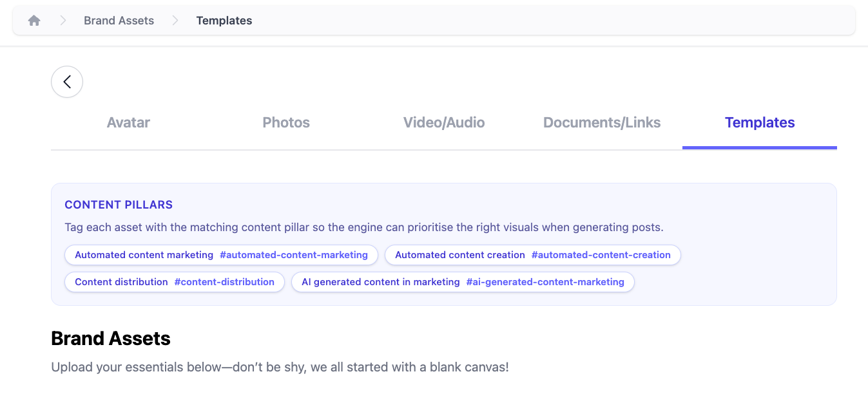Click the 'Tag each asset' description text
This screenshot has width=868, height=403.
coord(363,227)
